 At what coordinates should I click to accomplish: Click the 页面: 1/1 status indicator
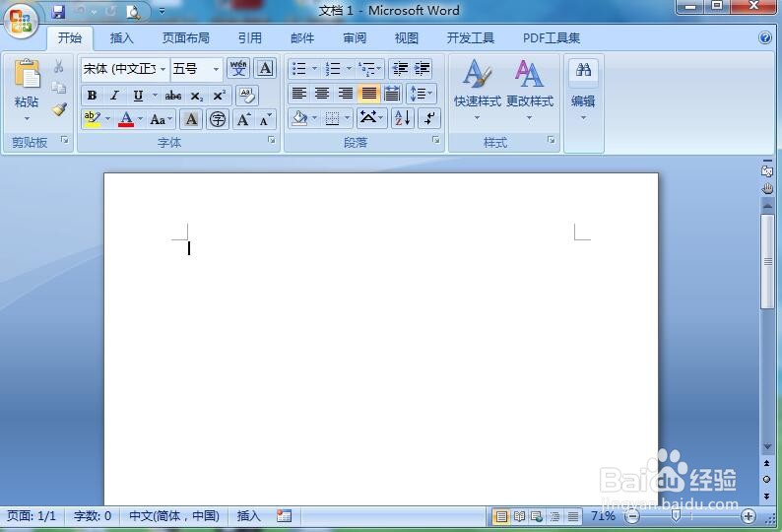tap(32, 515)
